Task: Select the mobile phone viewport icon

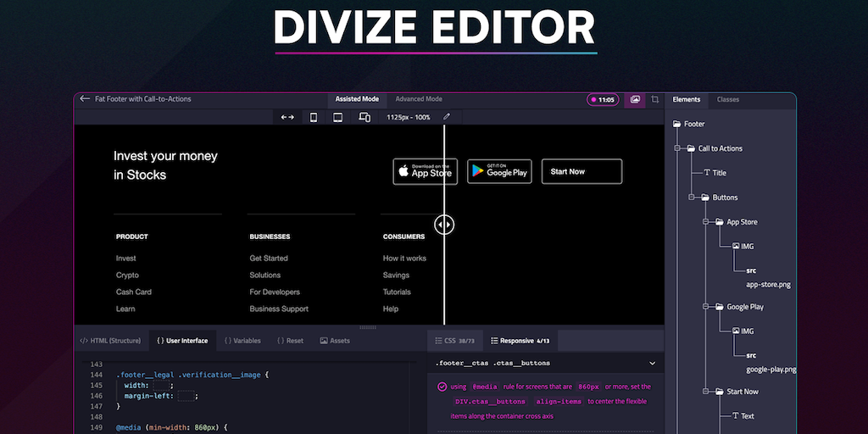Action: pos(314,117)
